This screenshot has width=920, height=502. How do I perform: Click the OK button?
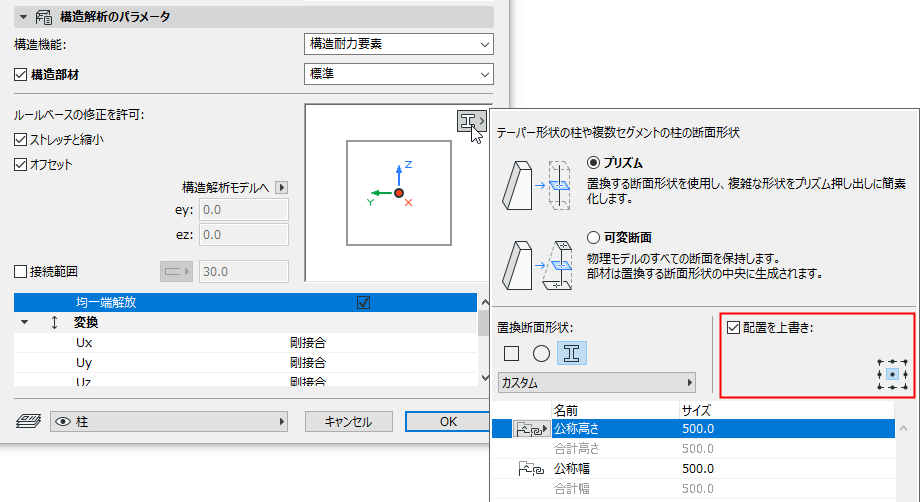[448, 422]
